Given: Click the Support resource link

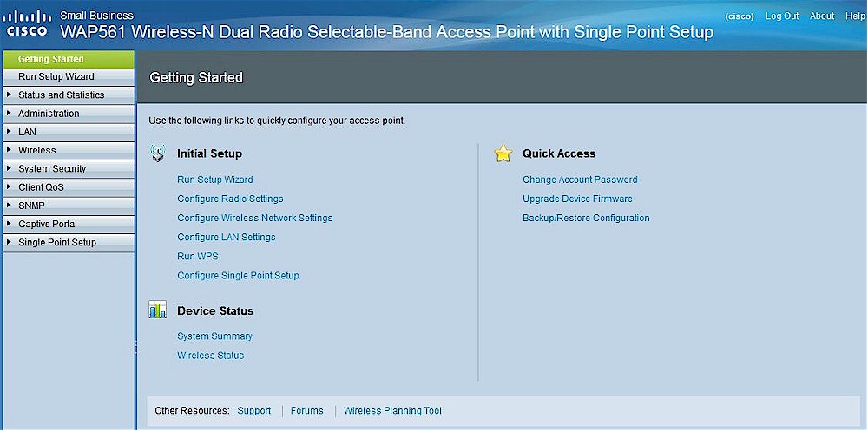Looking at the screenshot, I should 254,410.
